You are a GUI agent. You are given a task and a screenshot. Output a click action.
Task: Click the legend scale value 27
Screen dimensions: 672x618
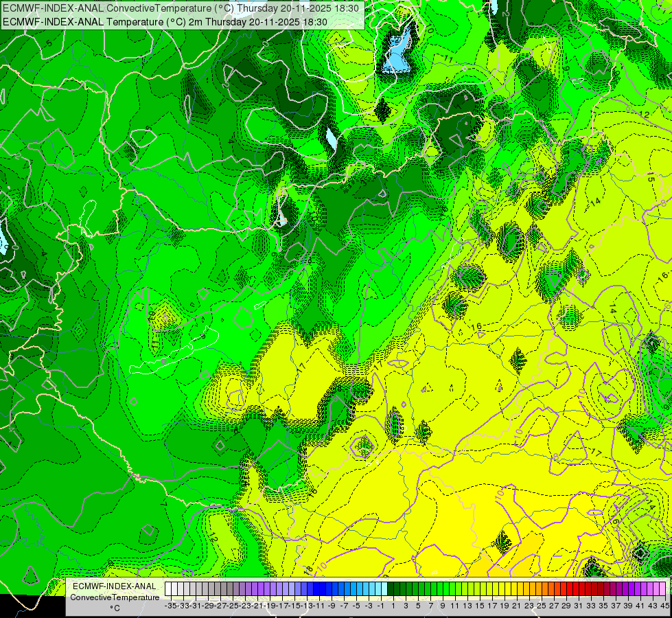click(x=554, y=606)
